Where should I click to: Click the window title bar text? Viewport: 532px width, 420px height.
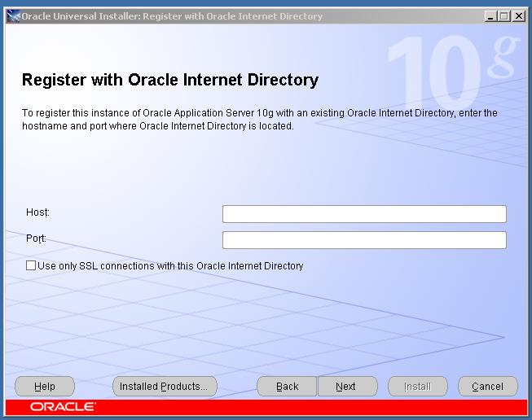coord(171,16)
